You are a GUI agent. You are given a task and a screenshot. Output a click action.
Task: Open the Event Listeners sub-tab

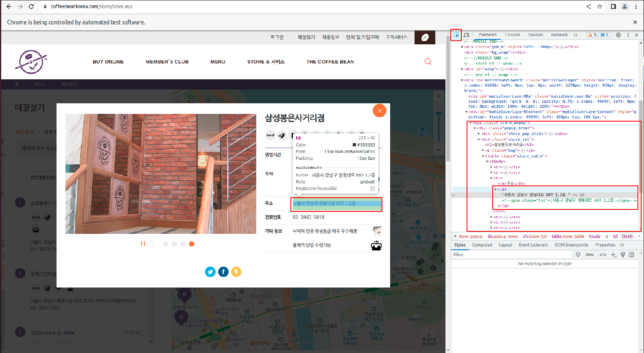pyautogui.click(x=533, y=245)
